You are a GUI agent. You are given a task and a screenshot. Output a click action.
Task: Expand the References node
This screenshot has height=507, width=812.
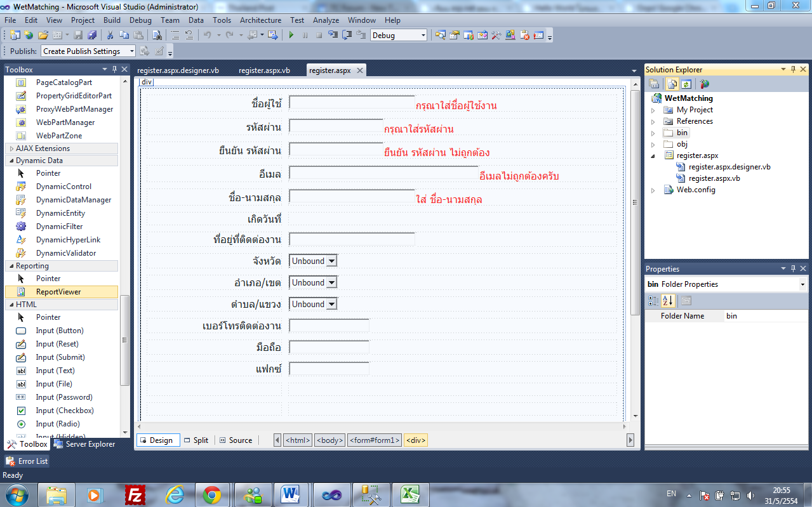(x=653, y=121)
